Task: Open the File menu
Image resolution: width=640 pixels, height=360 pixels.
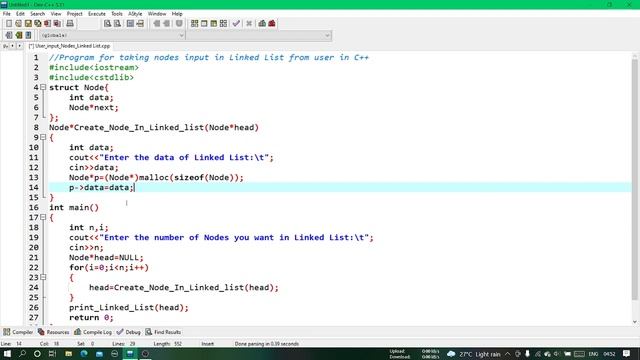Action: click(x=7, y=14)
